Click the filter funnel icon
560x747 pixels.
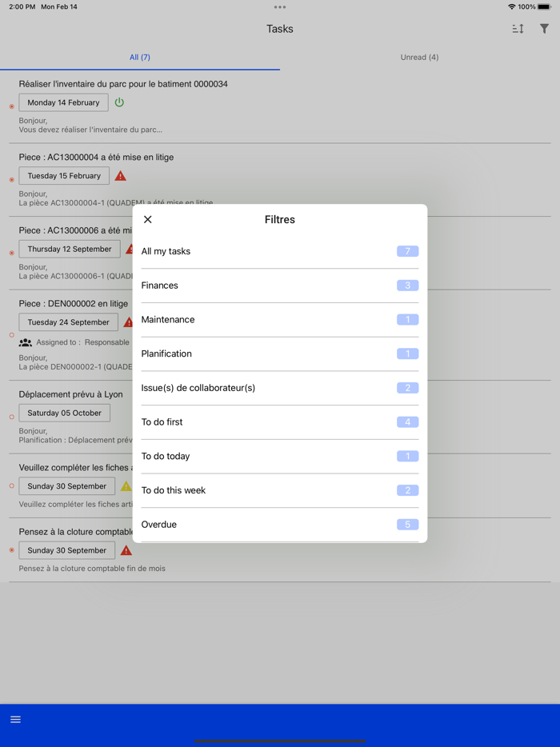[545, 28]
